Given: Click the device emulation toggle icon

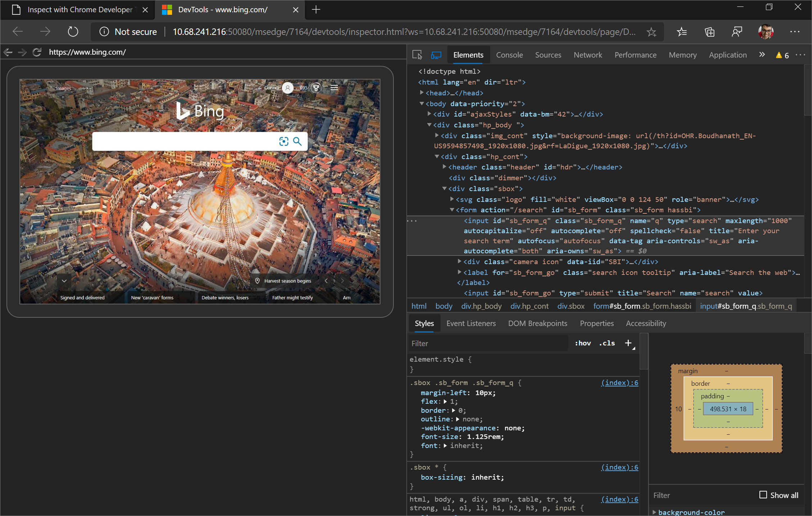Looking at the screenshot, I should point(437,55).
